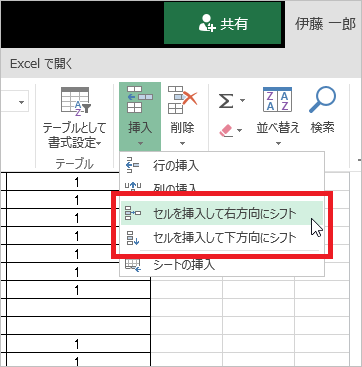Click the user name 伊藤 一郎
The height and width of the screenshot is (367, 362).
pyautogui.click(x=325, y=24)
